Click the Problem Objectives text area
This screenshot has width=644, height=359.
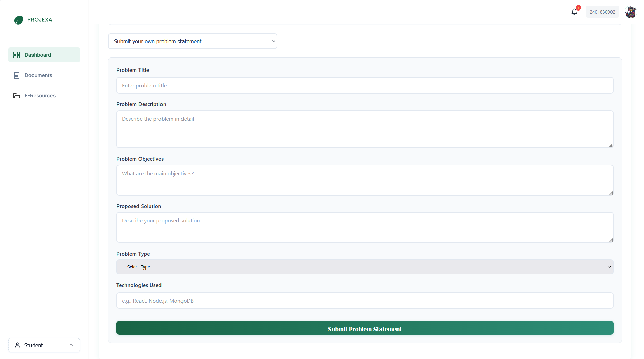pyautogui.click(x=364, y=180)
